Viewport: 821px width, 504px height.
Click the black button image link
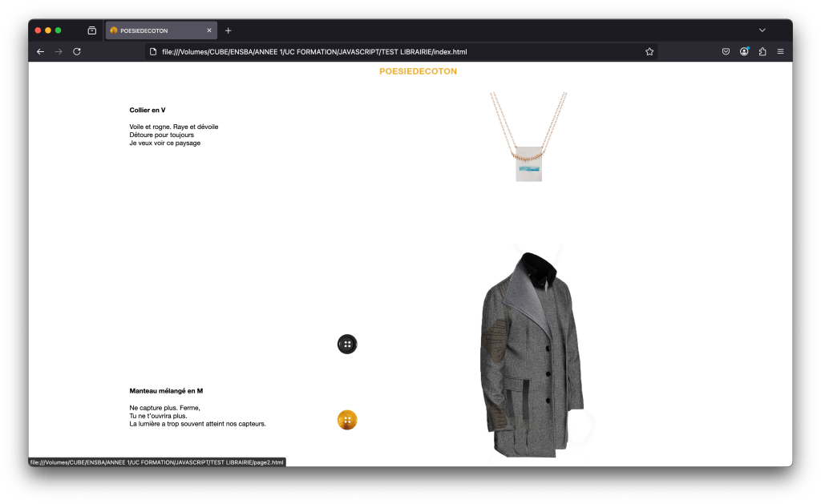tap(347, 344)
